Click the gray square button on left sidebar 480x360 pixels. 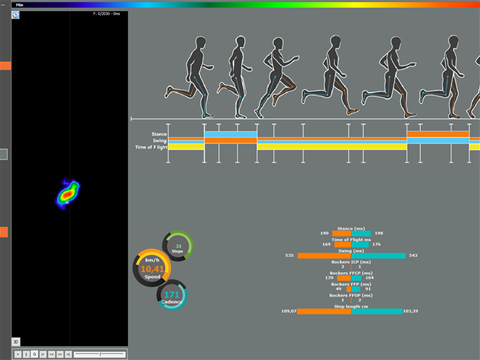point(4,154)
